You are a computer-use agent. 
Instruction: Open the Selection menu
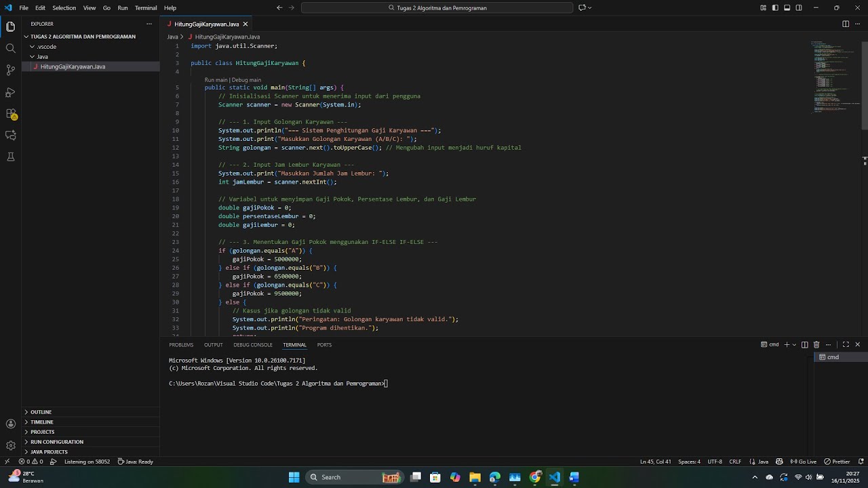tap(64, 8)
